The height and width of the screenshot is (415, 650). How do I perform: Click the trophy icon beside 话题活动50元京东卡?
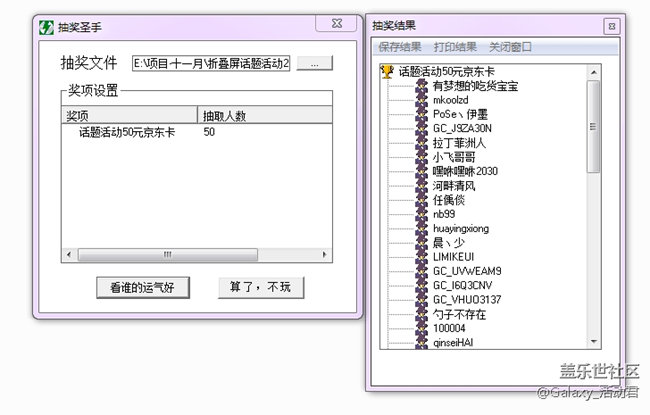[x=387, y=72]
